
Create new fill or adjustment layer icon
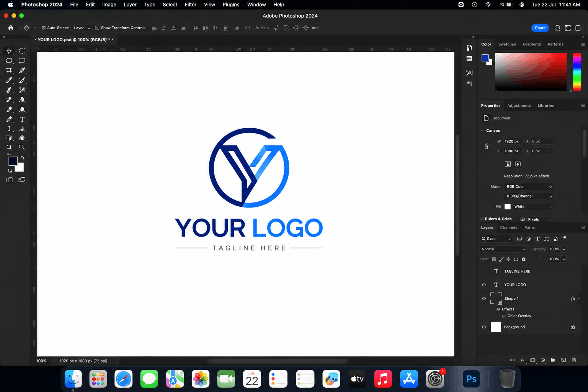543,360
